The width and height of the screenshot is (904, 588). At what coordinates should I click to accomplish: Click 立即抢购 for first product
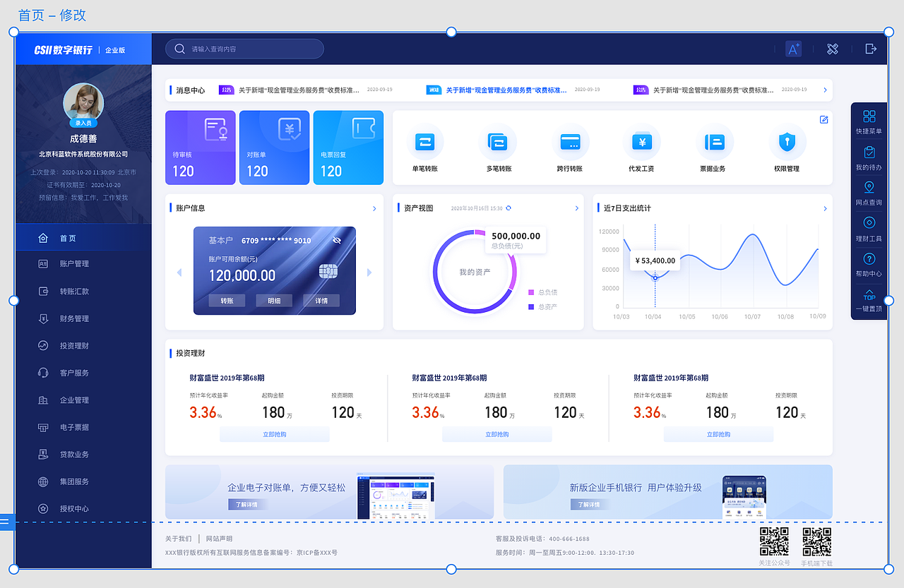click(x=275, y=435)
